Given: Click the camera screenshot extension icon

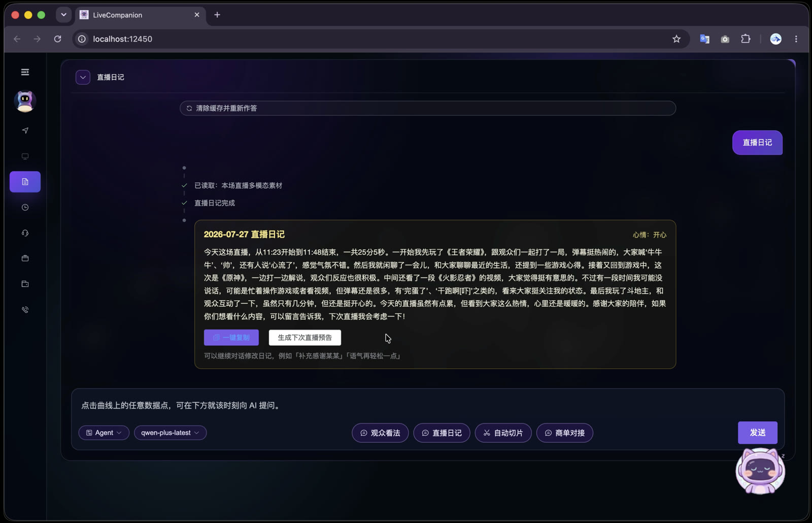Looking at the screenshot, I should click(x=725, y=39).
